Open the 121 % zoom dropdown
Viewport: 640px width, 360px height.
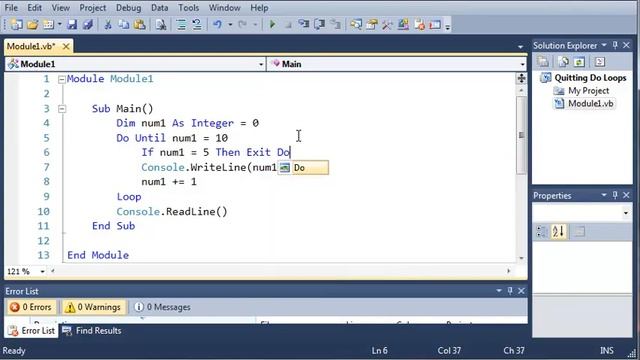(x=42, y=271)
